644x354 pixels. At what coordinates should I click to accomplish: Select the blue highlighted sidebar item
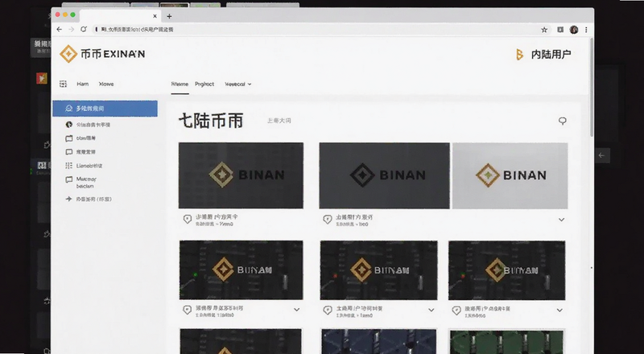point(105,109)
